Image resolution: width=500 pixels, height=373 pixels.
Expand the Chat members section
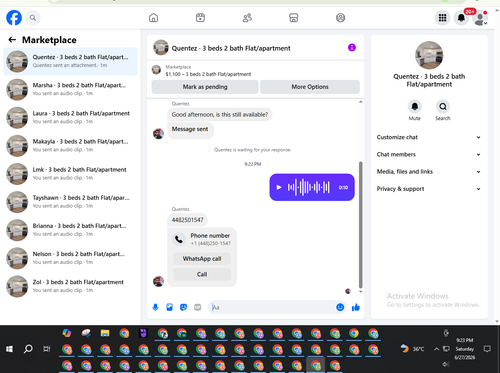pos(429,154)
